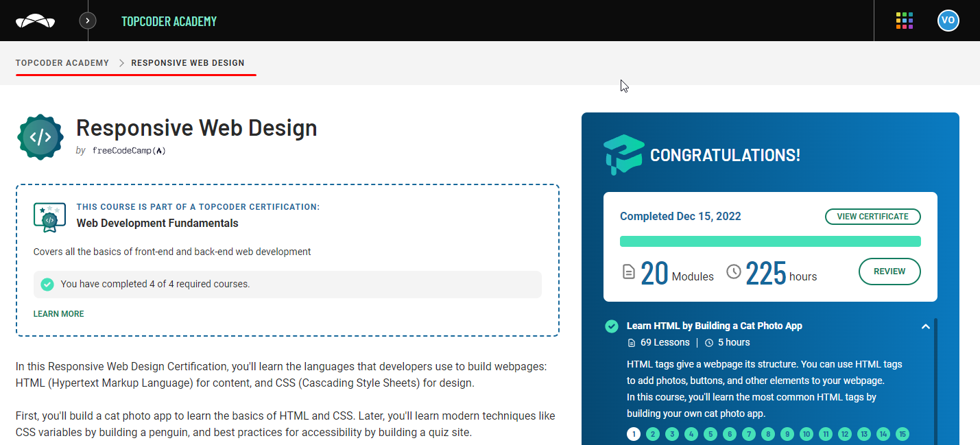Navigate to lesson 13 circle
The image size is (980, 445).
[864, 434]
